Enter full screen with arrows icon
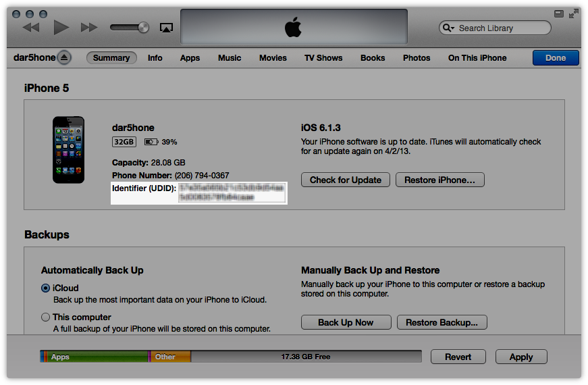Screen dimensions: 588x385 573,14
